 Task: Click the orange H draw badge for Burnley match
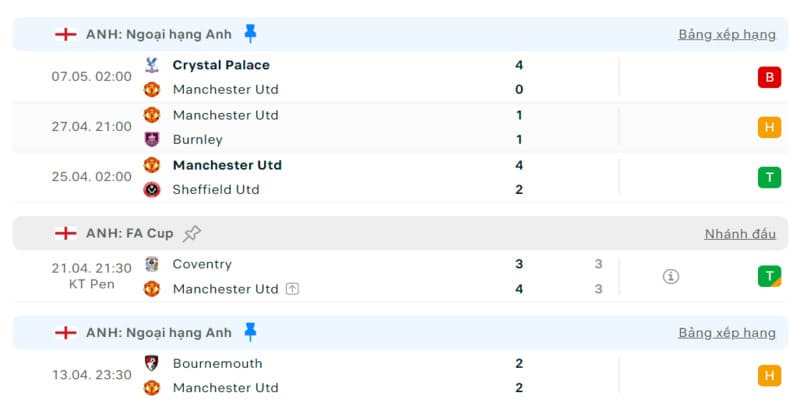[x=769, y=127]
